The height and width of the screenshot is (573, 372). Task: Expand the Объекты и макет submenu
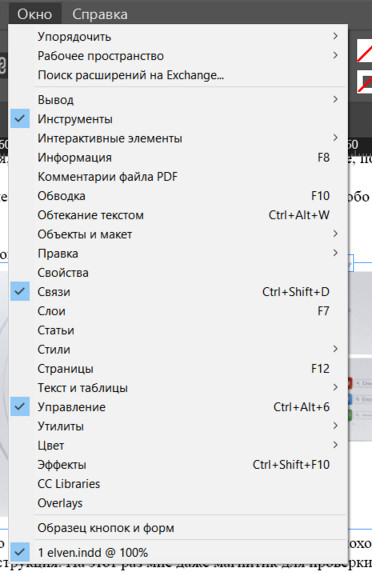point(178,234)
